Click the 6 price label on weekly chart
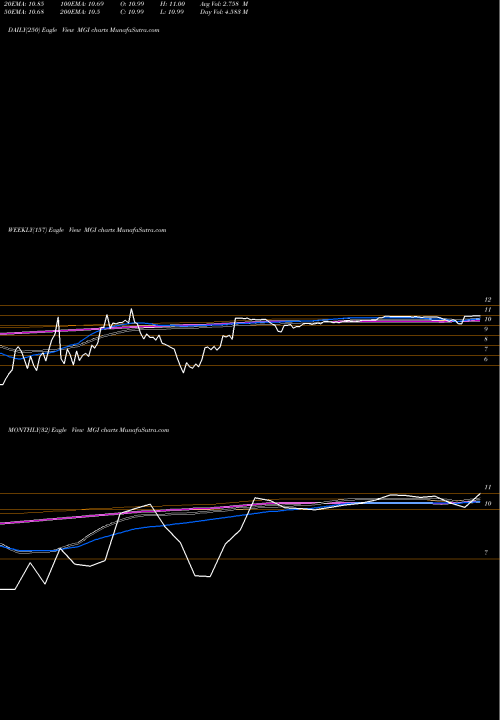 pos(486,359)
